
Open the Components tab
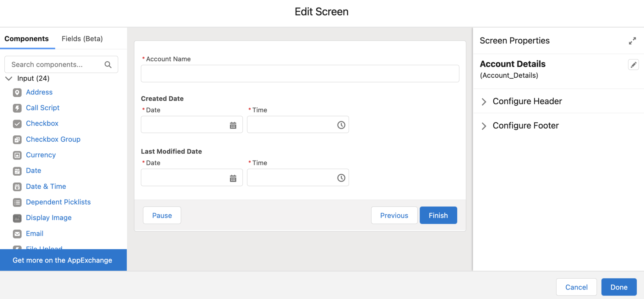click(27, 38)
